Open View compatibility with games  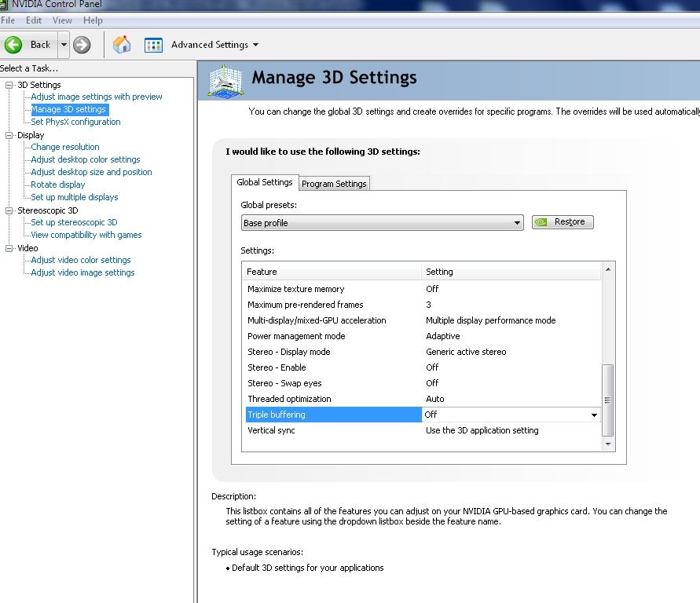(86, 235)
